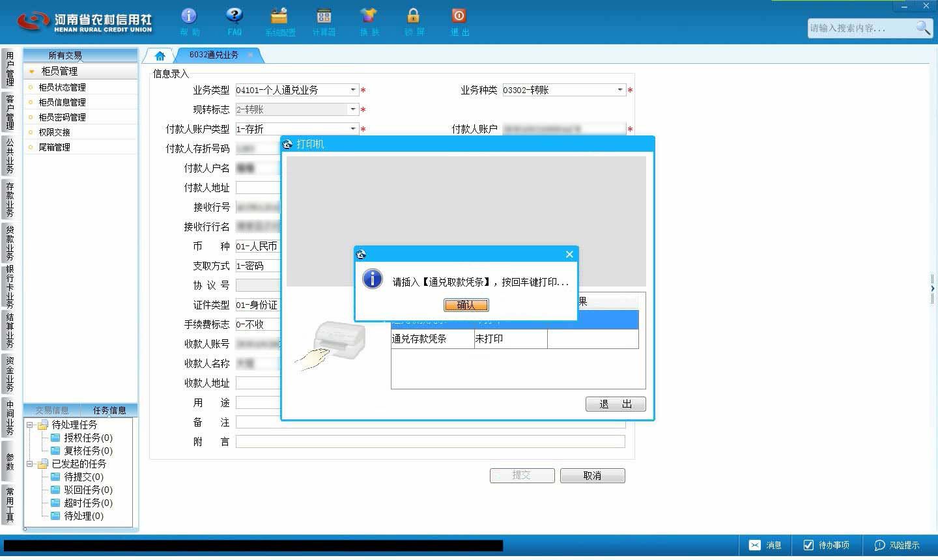This screenshot has width=938, height=560.
Task: Click the 退出 power icon
Action: (x=459, y=16)
